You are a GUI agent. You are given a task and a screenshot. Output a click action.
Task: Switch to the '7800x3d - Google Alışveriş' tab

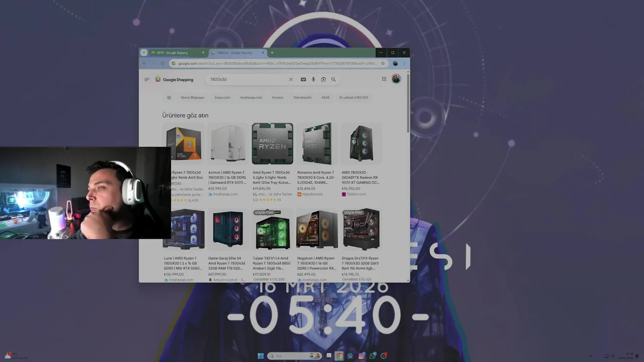click(x=237, y=52)
